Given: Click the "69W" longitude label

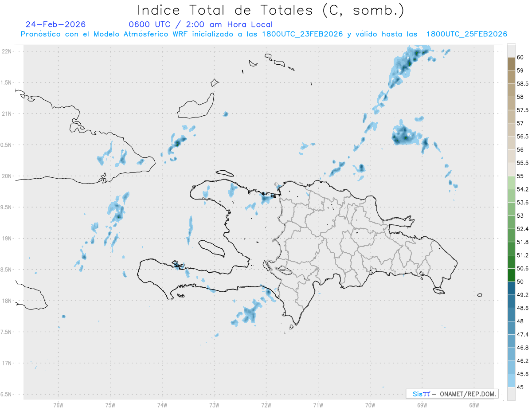Looking at the screenshot, I should pyautogui.click(x=422, y=405).
